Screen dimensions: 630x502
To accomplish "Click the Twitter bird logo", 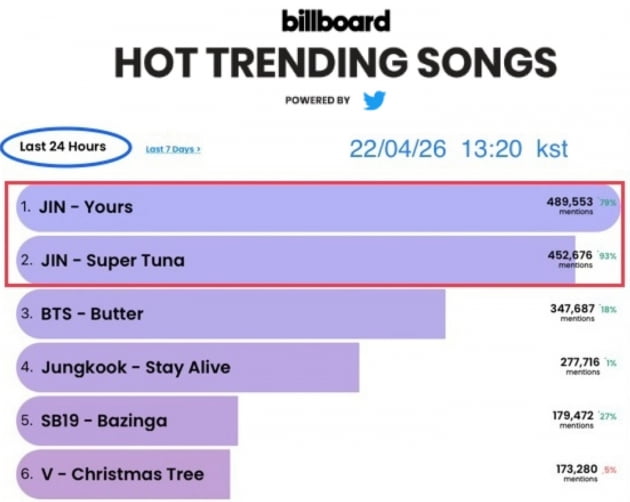I will [x=374, y=100].
